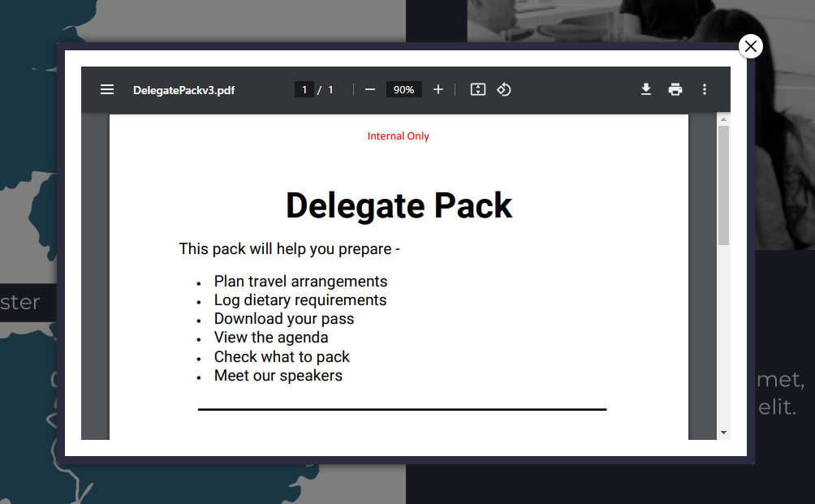Open the three-dot more actions menu
The image size is (815, 504).
(x=705, y=89)
